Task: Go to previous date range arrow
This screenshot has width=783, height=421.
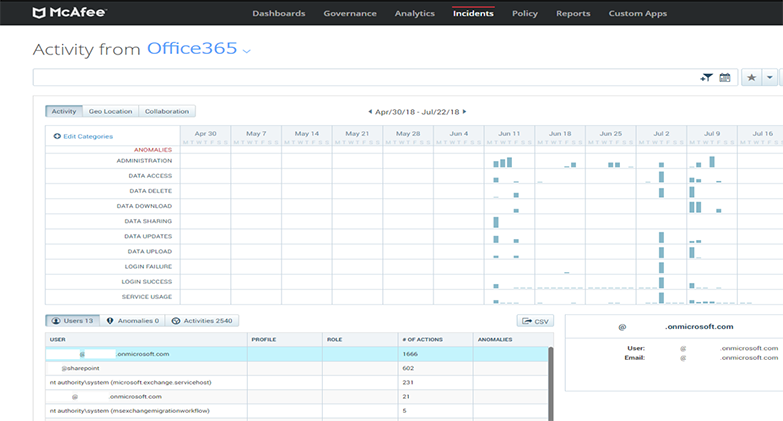Action: coord(370,112)
